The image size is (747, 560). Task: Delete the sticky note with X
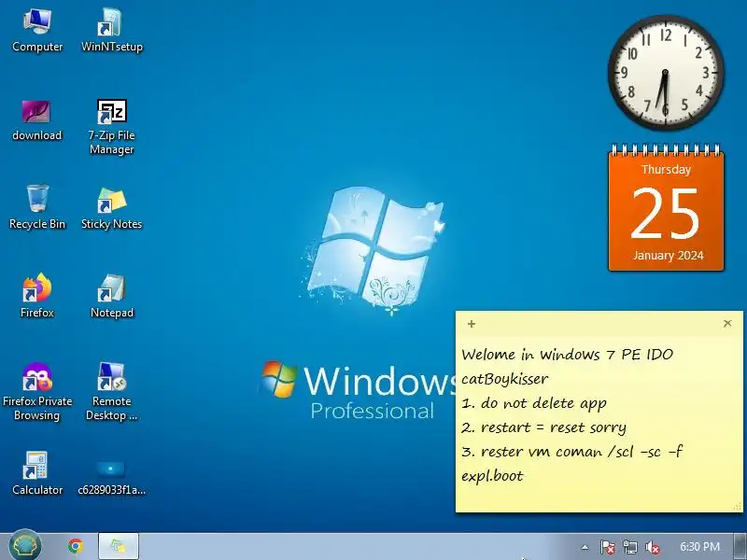[x=727, y=323]
